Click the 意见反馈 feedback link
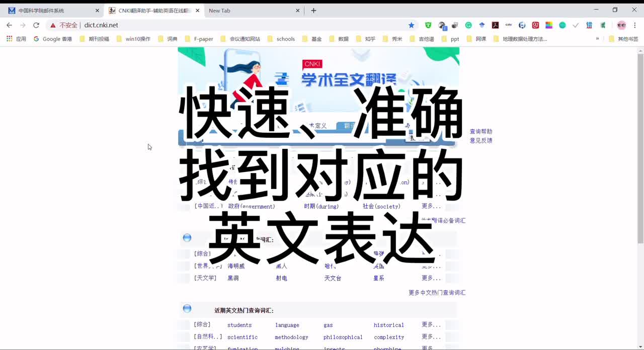 click(480, 140)
